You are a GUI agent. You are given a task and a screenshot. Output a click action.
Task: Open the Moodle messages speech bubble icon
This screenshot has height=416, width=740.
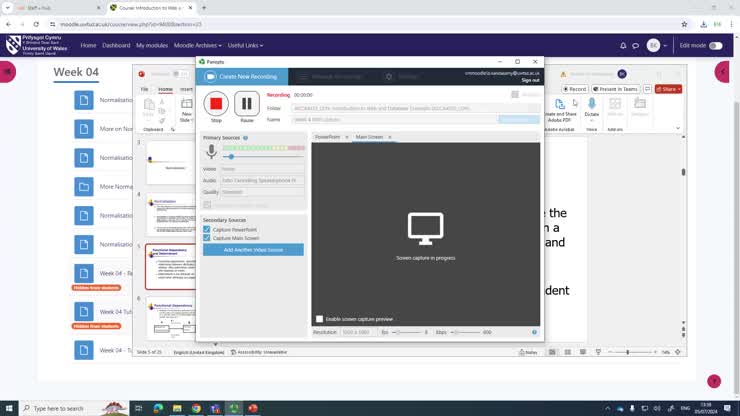pyautogui.click(x=636, y=45)
